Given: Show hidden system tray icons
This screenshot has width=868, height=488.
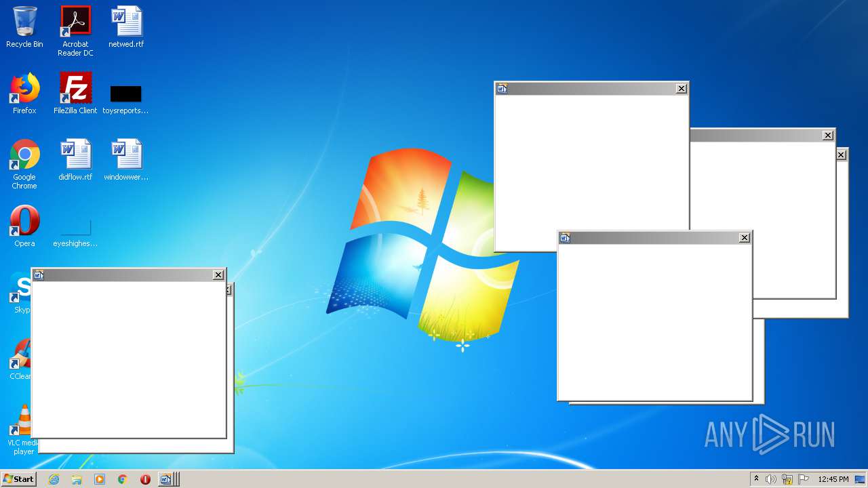Looking at the screenshot, I should (x=756, y=479).
